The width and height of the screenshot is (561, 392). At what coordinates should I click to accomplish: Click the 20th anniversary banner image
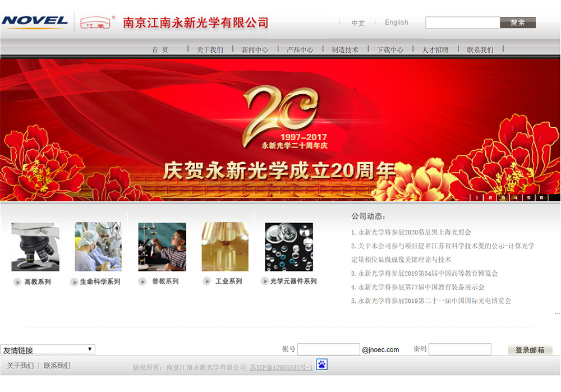pos(280,130)
